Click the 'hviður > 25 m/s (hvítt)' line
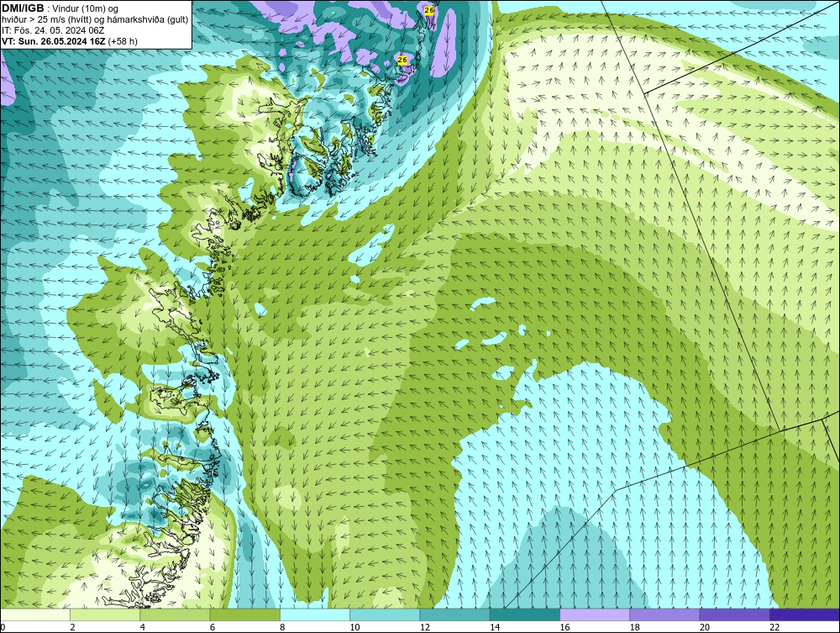840x633 pixels. (x=95, y=20)
